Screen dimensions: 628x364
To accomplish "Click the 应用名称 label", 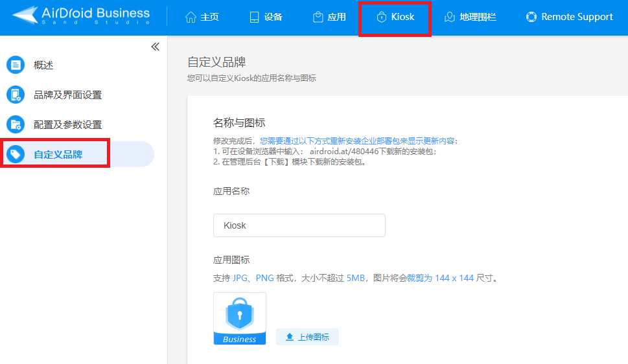I will [x=231, y=192].
